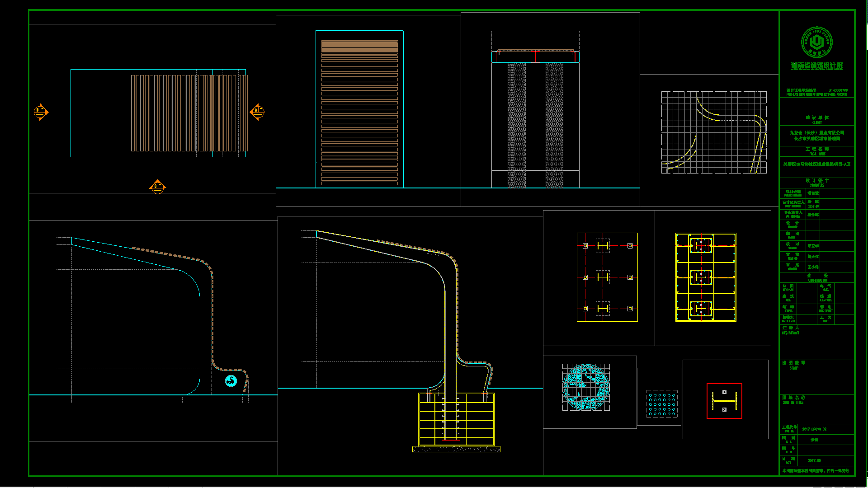This screenshot has height=488, width=868.
Task: Select the grid site plan with curved path
Action: 714,132
